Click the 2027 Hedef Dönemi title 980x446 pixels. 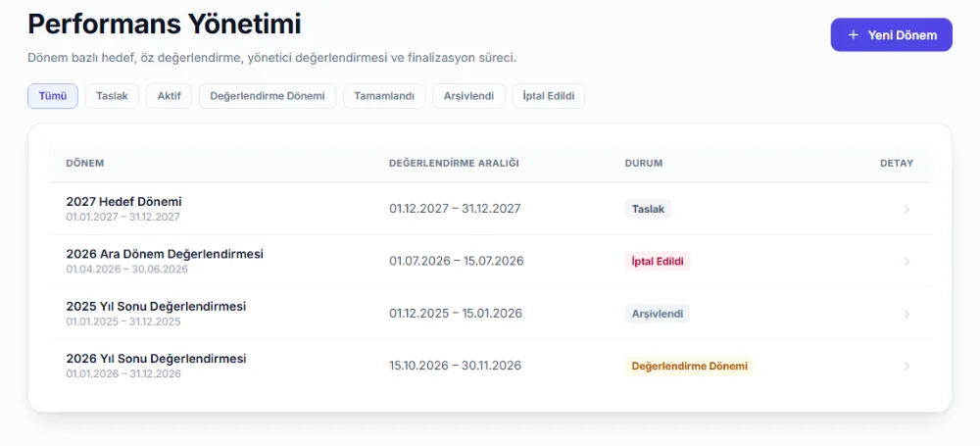tap(123, 202)
